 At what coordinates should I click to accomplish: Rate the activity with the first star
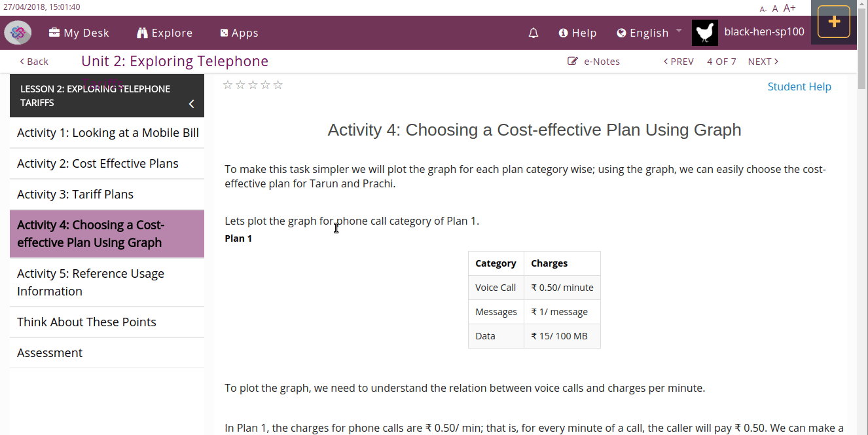pyautogui.click(x=228, y=85)
